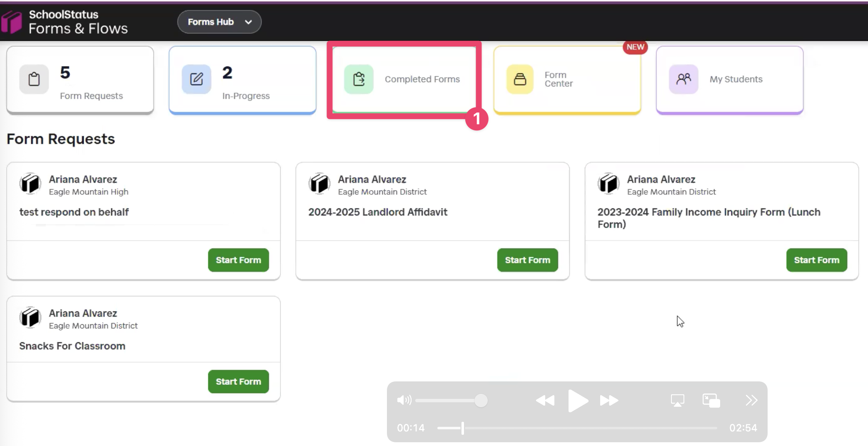Screen dimensions: 868x446
Task: Open the Forms Hub dropdown
Action: click(219, 22)
